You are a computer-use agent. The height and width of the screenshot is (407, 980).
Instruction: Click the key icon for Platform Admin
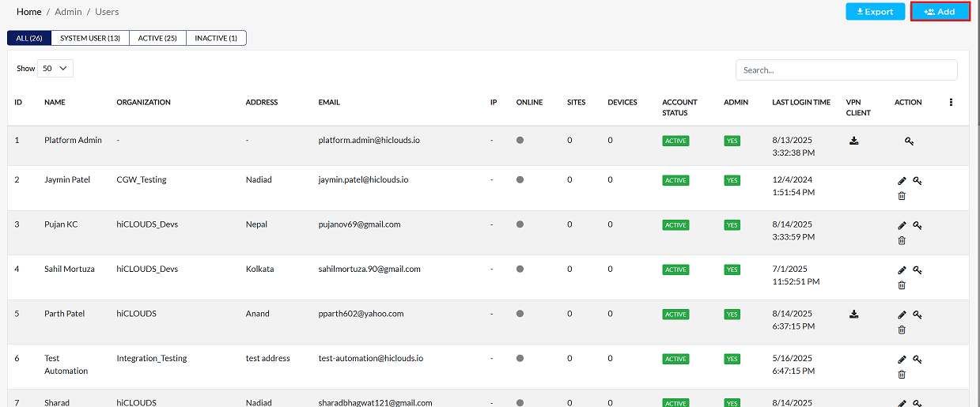(910, 141)
